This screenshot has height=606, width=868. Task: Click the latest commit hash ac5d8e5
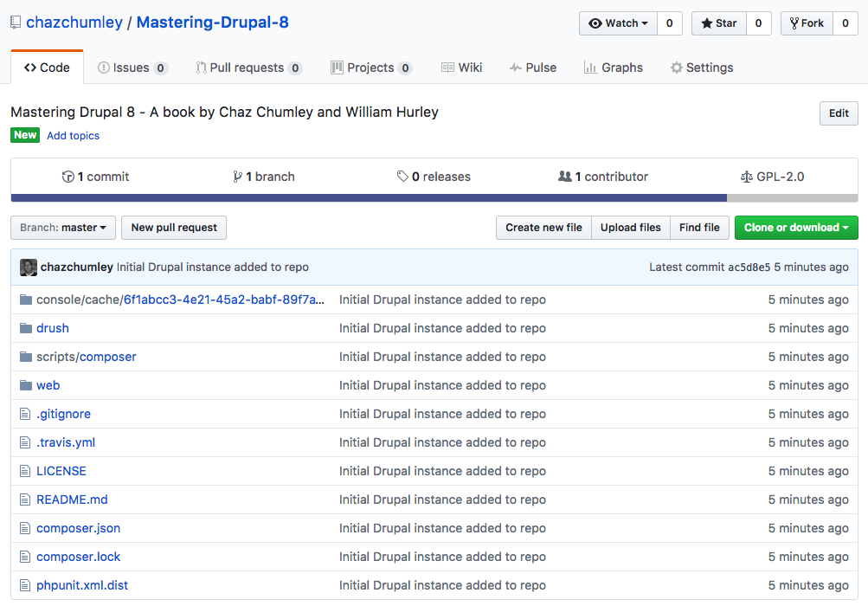click(749, 268)
